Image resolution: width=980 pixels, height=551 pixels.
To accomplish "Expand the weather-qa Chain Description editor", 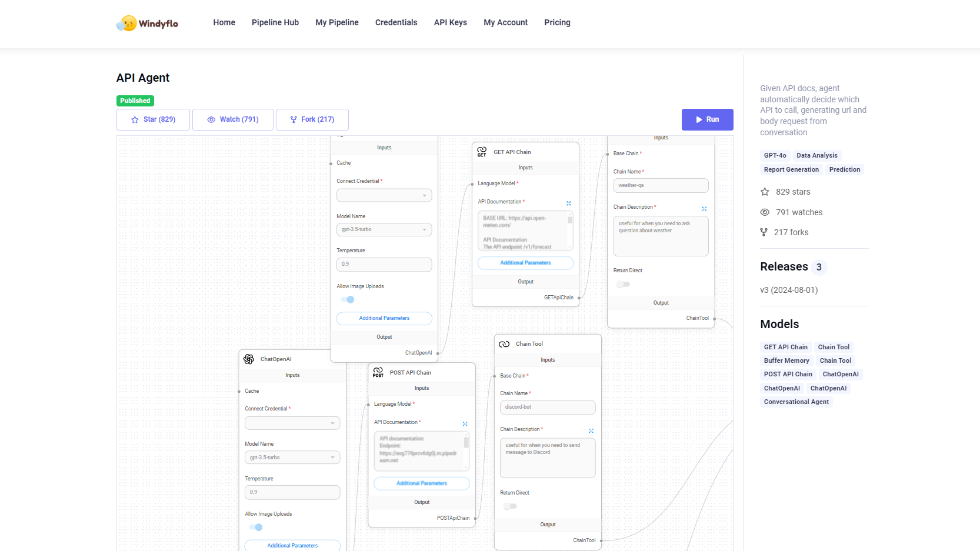I will coord(704,209).
